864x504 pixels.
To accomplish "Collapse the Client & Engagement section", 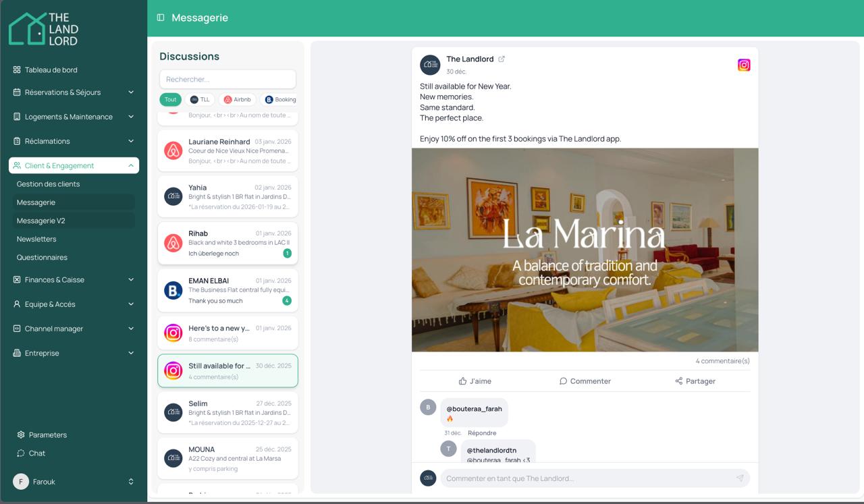I will click(73, 165).
